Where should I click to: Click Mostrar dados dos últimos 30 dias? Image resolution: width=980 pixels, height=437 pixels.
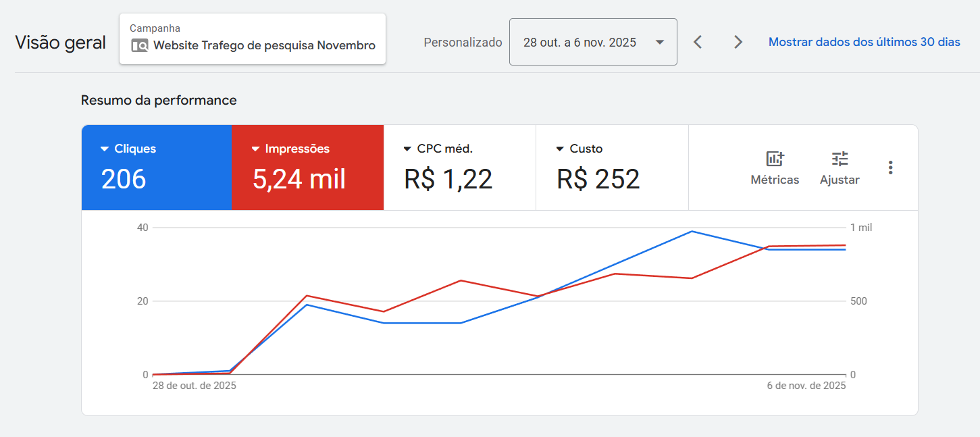[864, 43]
